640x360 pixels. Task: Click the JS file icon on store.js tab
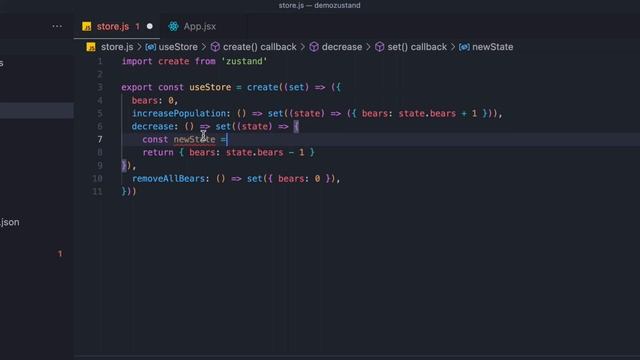87,27
